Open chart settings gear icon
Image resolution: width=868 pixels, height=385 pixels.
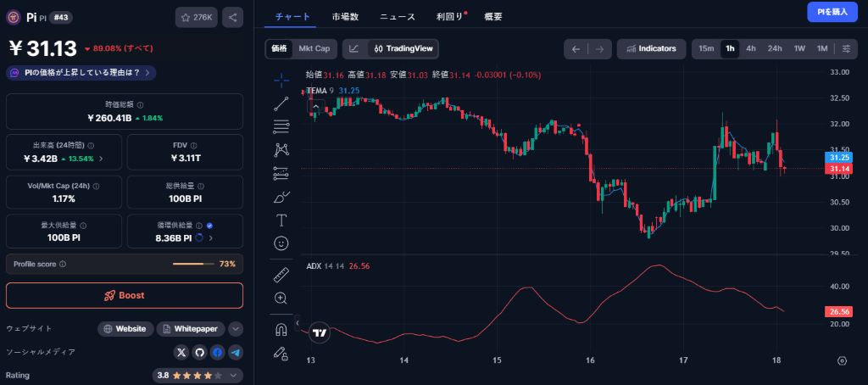(842, 360)
